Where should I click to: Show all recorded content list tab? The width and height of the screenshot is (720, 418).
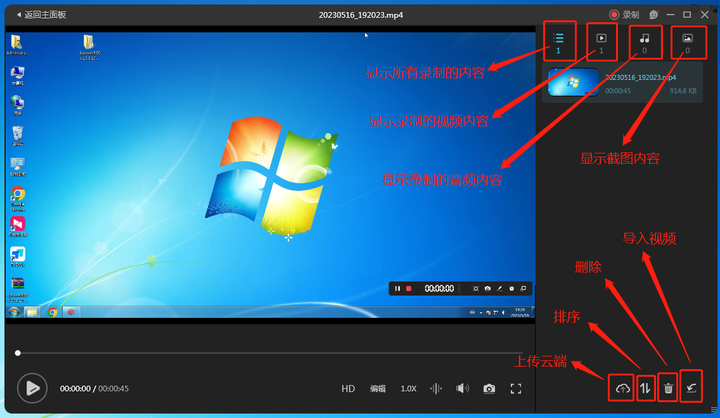(558, 43)
